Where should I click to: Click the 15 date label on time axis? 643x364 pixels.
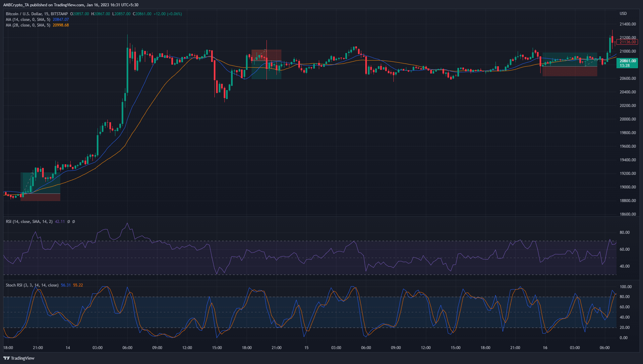[x=306, y=348]
